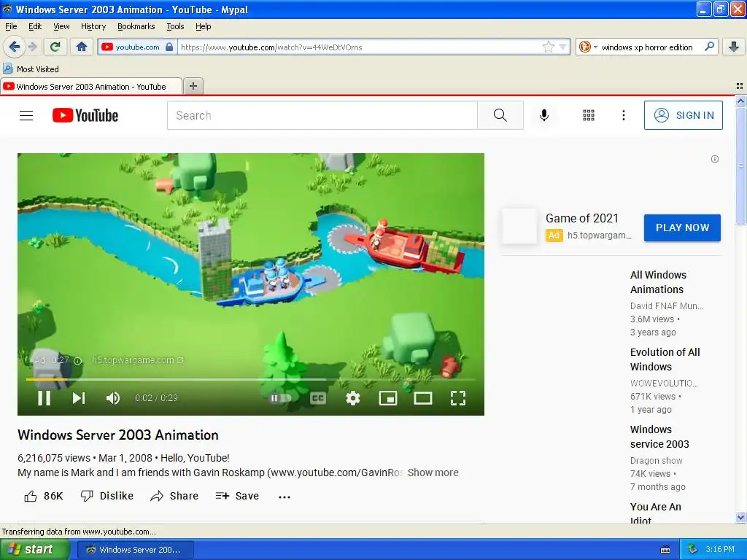Screen dimensions: 747x560
Task: Expand description with Show more
Action: 433,472
